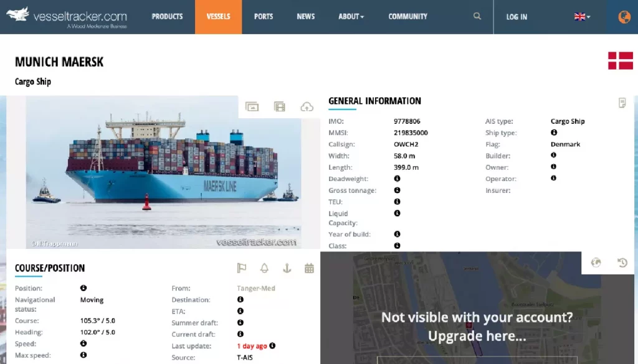The width and height of the screenshot is (638, 364).
Task: Click info icon next to Position
Action: click(83, 287)
